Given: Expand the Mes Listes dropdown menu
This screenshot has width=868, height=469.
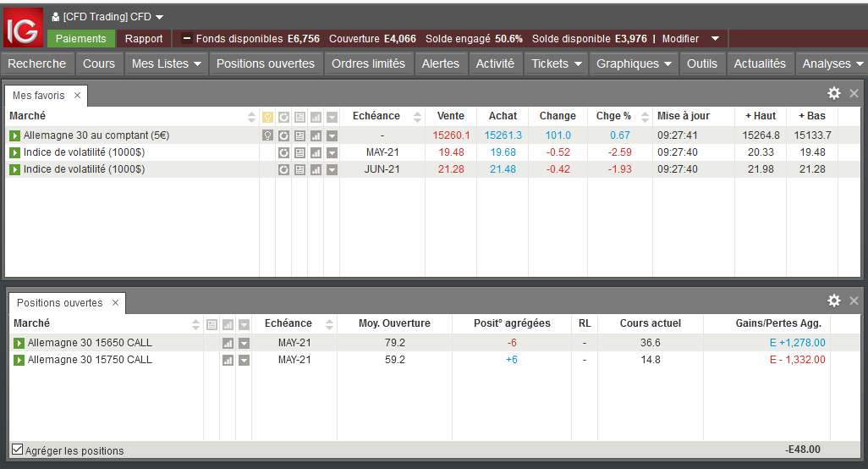Looking at the screenshot, I should [197, 63].
